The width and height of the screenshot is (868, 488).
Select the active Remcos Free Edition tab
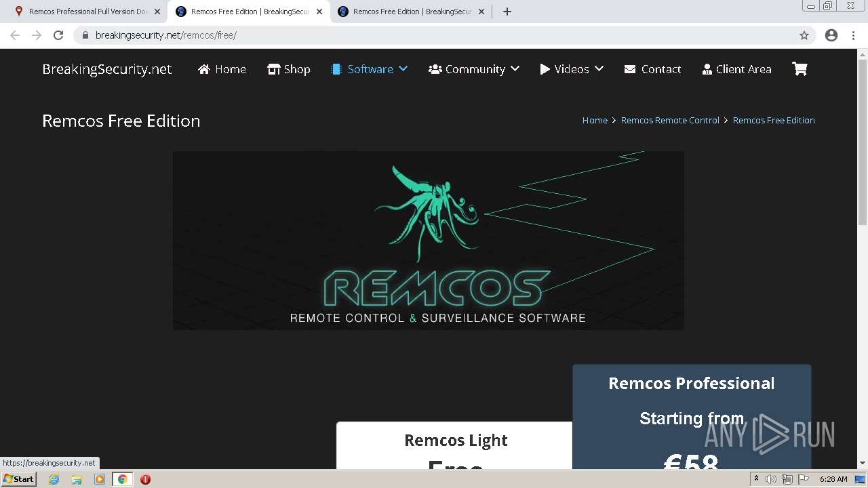pyautogui.click(x=249, y=12)
